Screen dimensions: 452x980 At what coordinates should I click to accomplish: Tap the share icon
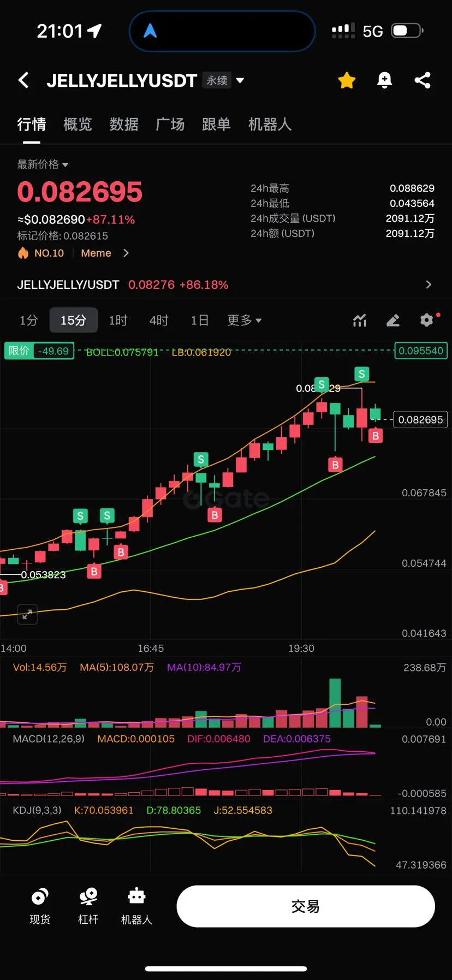pyautogui.click(x=423, y=80)
